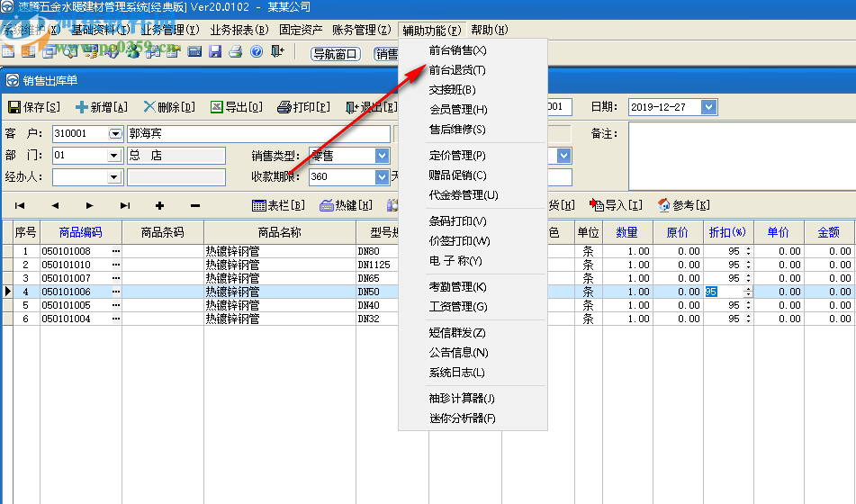
Task: Adjust discount stepper in row 6
Action: (748, 319)
